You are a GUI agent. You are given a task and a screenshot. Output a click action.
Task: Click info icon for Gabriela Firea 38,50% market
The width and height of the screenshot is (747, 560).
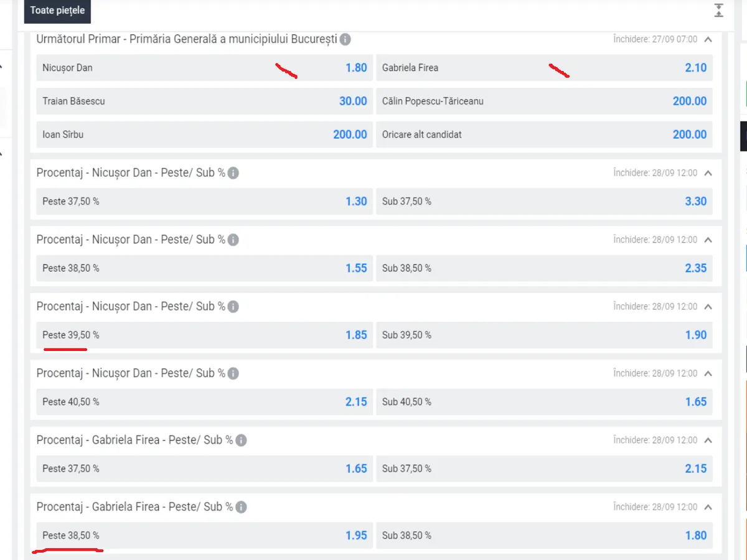(241, 507)
